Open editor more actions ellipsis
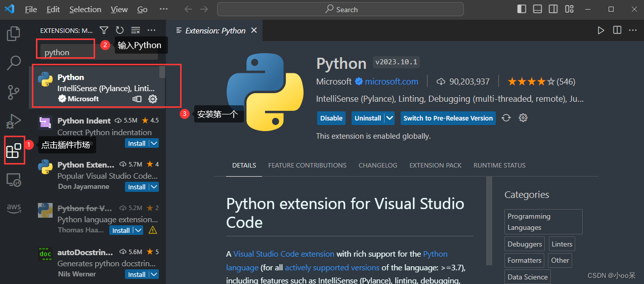644x284 pixels. 633,30
